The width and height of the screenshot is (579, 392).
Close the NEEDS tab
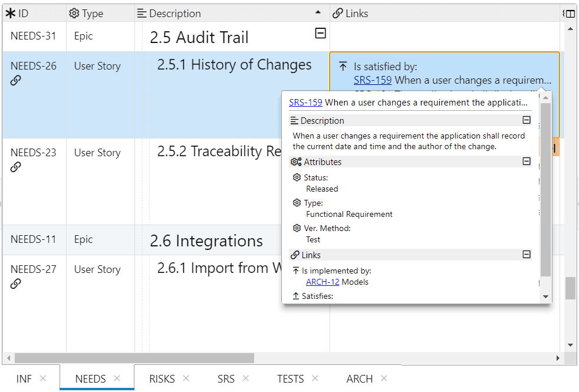click(x=117, y=378)
